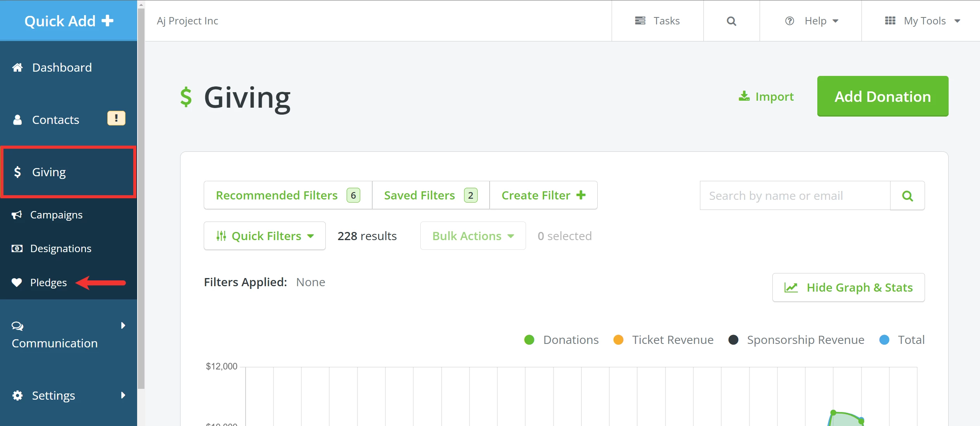Click Hide Graph & Stats button

[x=848, y=288]
